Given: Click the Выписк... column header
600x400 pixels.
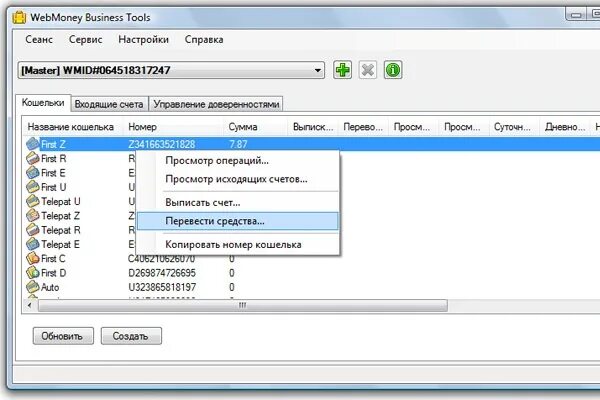Looking at the screenshot, I should point(313,127).
